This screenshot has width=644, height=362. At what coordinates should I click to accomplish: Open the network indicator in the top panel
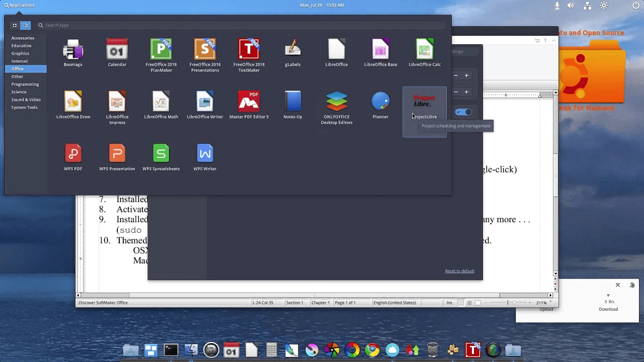tap(587, 6)
